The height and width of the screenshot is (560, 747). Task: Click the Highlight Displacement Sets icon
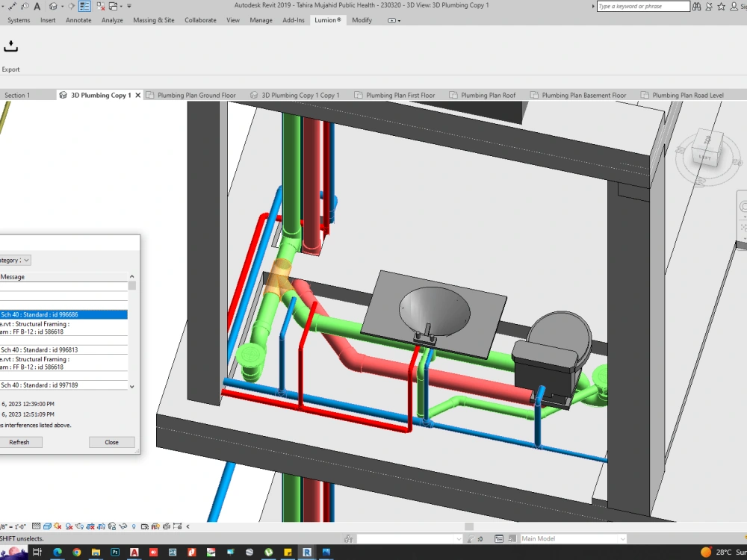coord(167,526)
